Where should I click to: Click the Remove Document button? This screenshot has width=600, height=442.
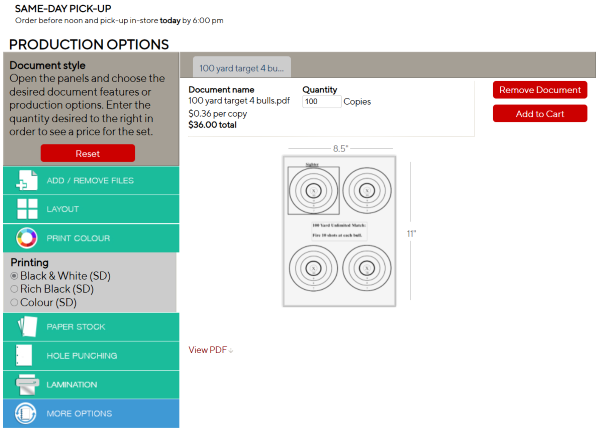click(540, 90)
